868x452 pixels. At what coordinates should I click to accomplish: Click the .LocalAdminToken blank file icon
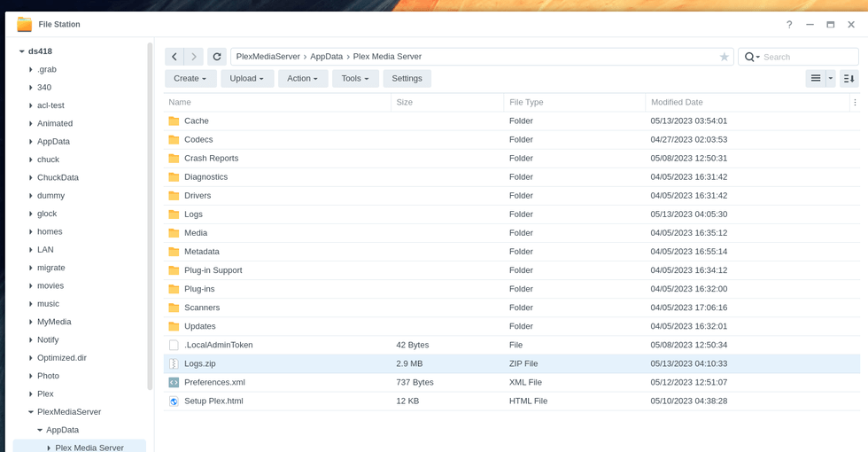pyautogui.click(x=174, y=345)
